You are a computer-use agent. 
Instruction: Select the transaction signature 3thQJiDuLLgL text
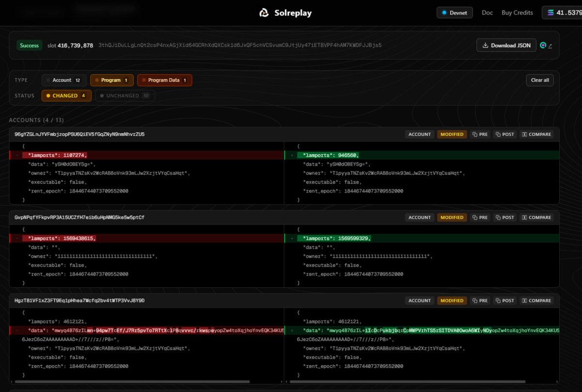point(240,46)
